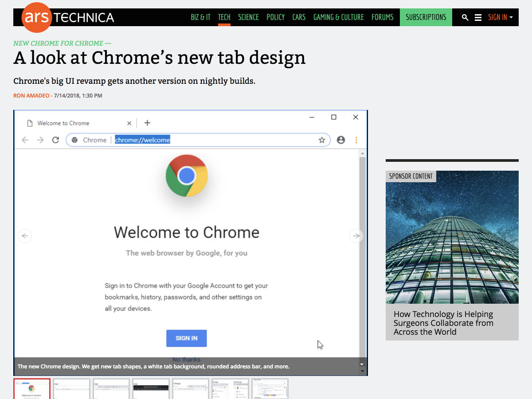This screenshot has width=532, height=399.
Task: Select the seventh gallery thumbnail
Action: click(x=270, y=389)
